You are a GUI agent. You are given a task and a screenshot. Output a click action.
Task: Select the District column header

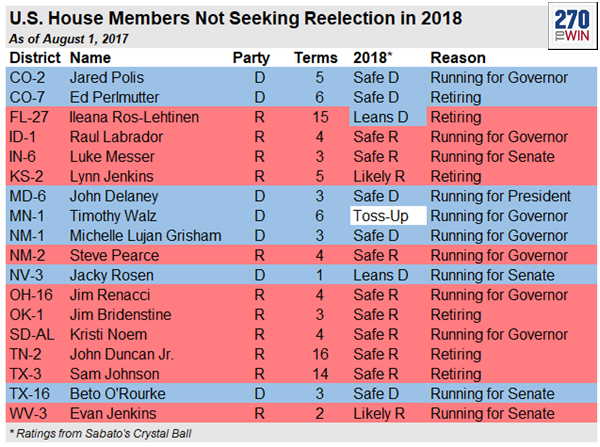tap(35, 58)
